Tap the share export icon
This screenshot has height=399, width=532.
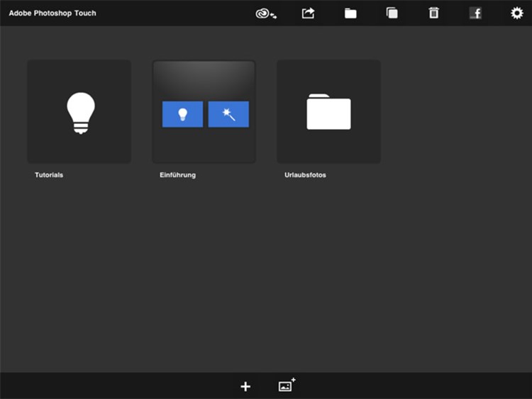pyautogui.click(x=308, y=13)
